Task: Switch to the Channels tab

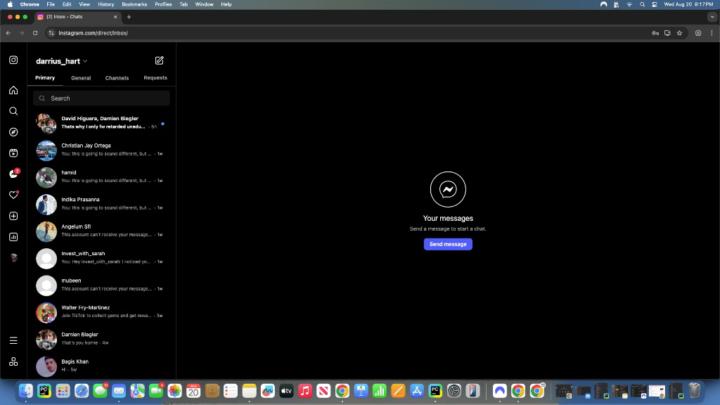Action: (x=117, y=78)
